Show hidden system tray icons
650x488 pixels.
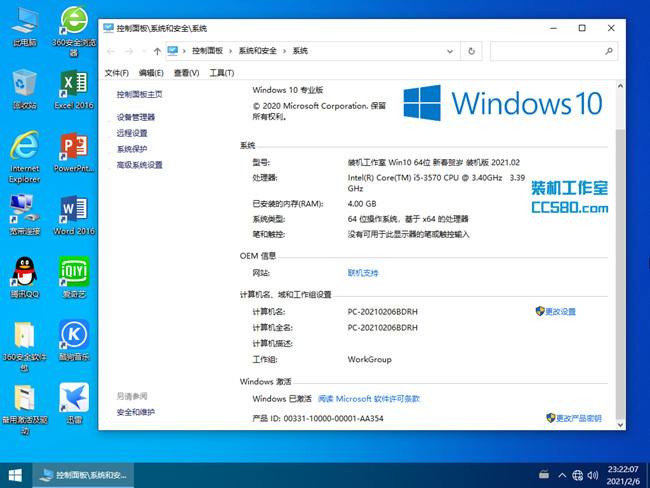562,475
